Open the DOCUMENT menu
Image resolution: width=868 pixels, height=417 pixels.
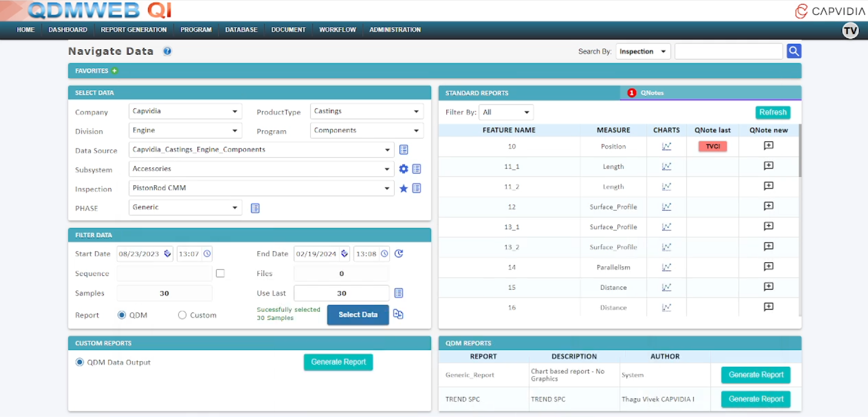coord(289,30)
